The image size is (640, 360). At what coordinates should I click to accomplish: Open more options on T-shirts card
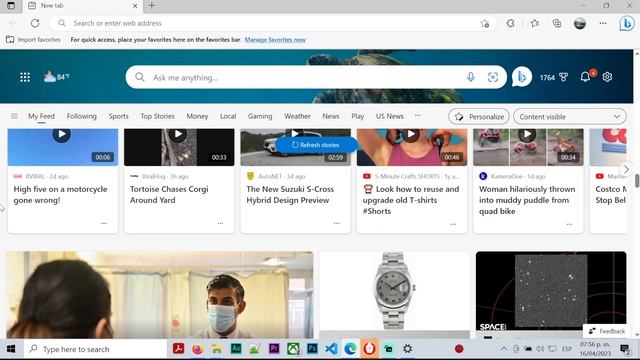pos(453,224)
